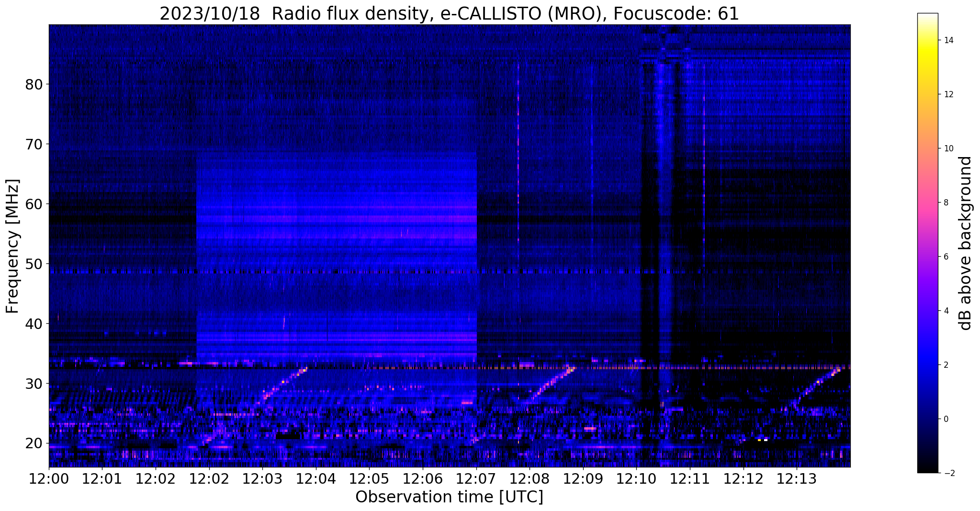The height and width of the screenshot is (511, 980).
Task: Click the 'dB above background' colorbar label
Action: (x=966, y=243)
